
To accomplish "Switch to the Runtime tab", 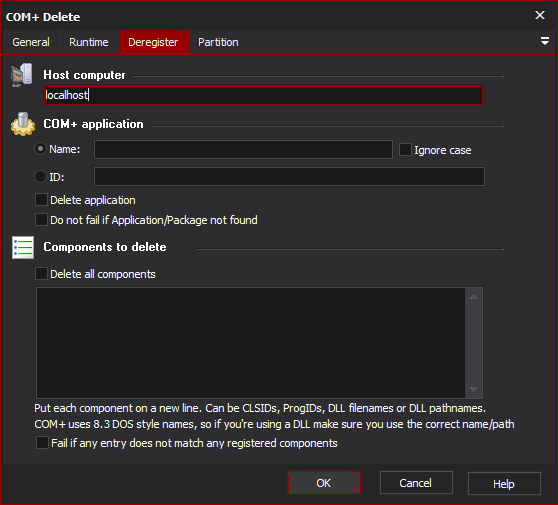I will pyautogui.click(x=89, y=42).
